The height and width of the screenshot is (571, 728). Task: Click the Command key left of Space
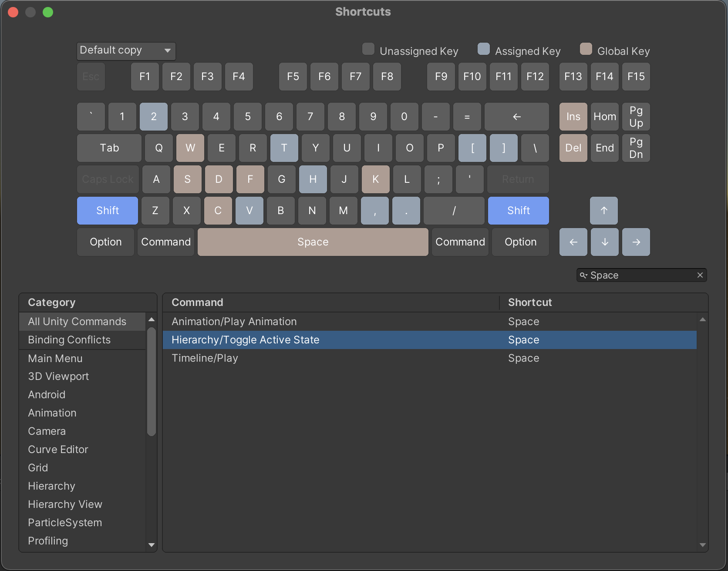[x=165, y=242]
